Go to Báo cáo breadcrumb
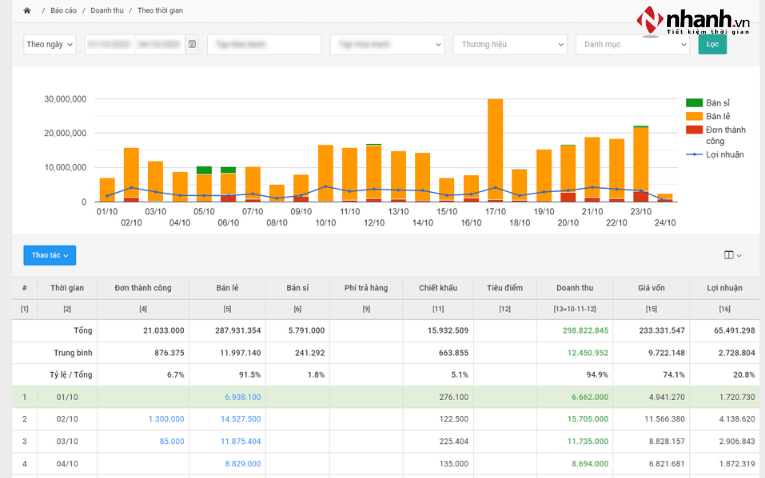 pos(65,10)
